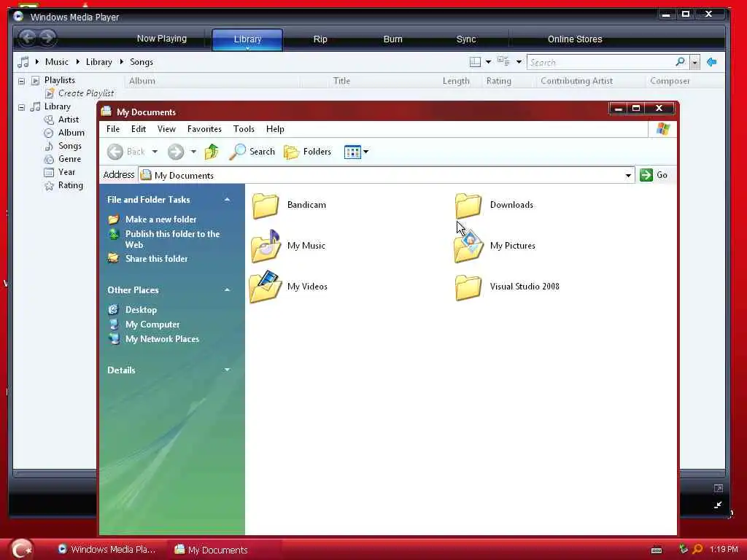Click the blue arrow beside Media Player search
The image size is (747, 560).
click(x=712, y=62)
